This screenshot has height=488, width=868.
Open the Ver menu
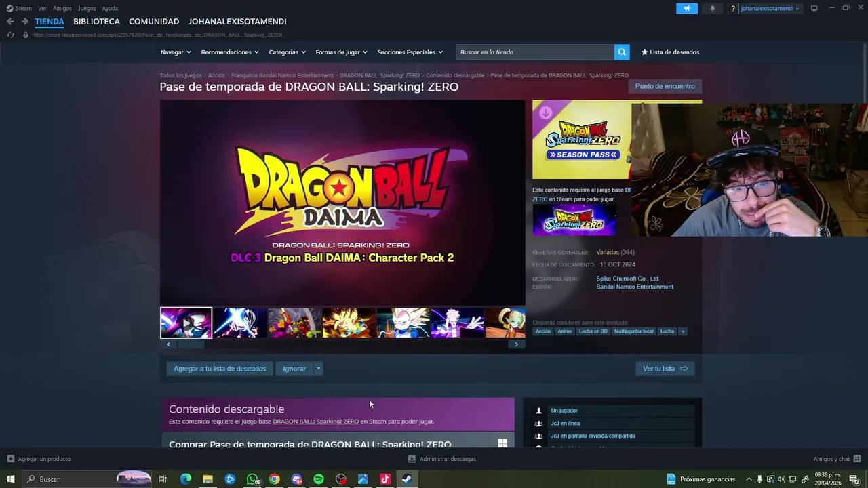(42, 8)
